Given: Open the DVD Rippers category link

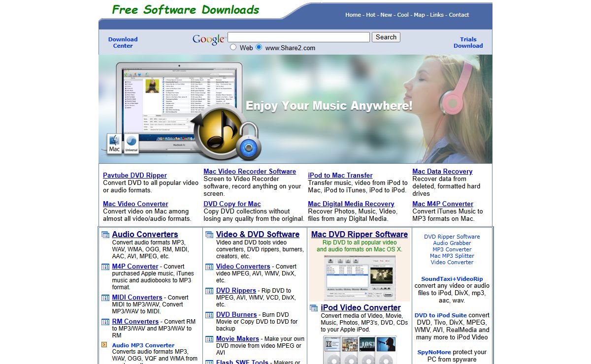Looking at the screenshot, I should click(236, 290).
